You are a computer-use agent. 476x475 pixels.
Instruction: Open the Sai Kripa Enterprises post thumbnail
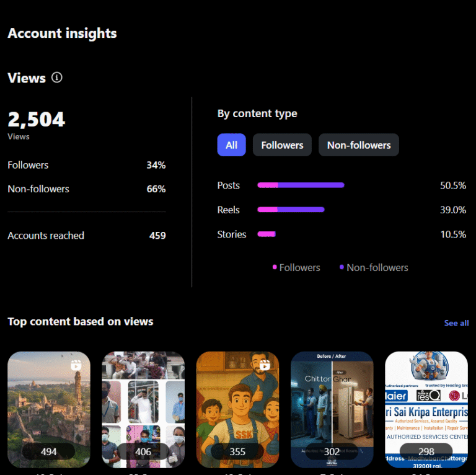426,409
